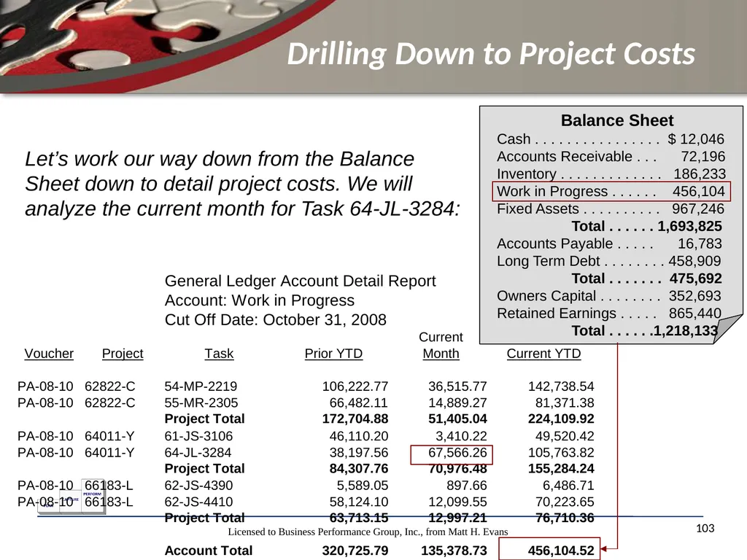Select project total "155,284.24"

pyautogui.click(x=561, y=469)
